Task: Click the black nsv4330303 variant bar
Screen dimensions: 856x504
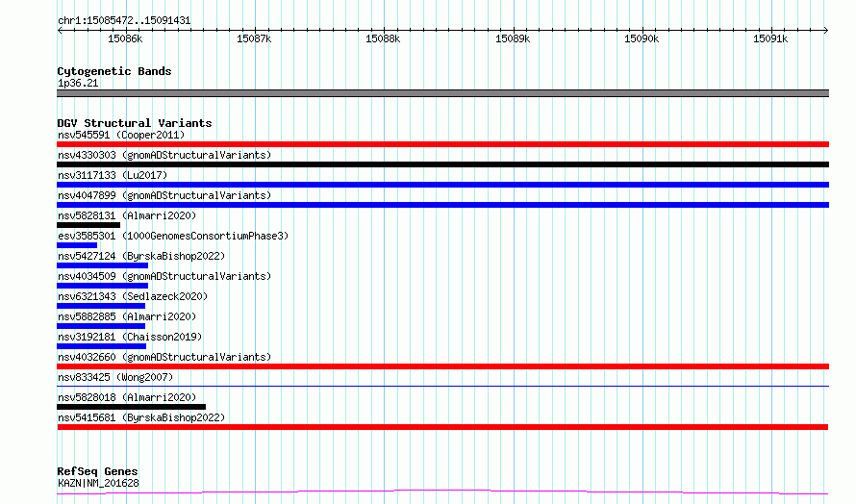Action: (x=442, y=164)
